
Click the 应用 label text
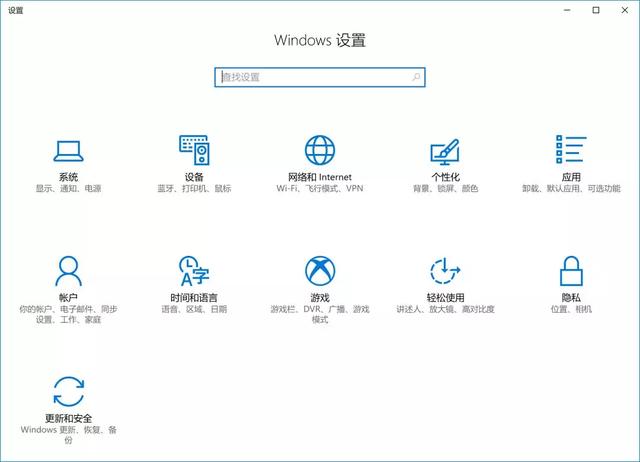coord(571,177)
